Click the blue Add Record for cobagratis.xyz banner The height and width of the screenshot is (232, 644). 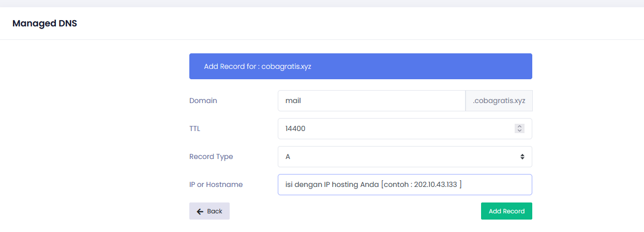[361, 67]
